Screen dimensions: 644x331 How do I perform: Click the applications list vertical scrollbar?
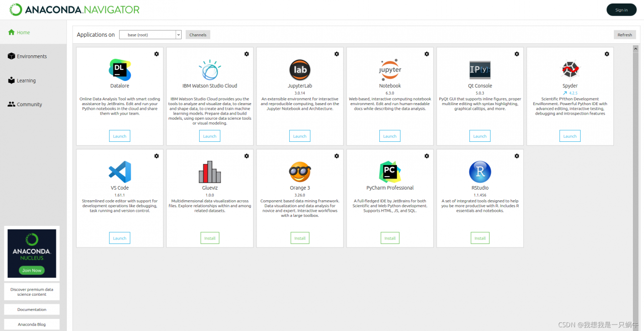(635, 188)
